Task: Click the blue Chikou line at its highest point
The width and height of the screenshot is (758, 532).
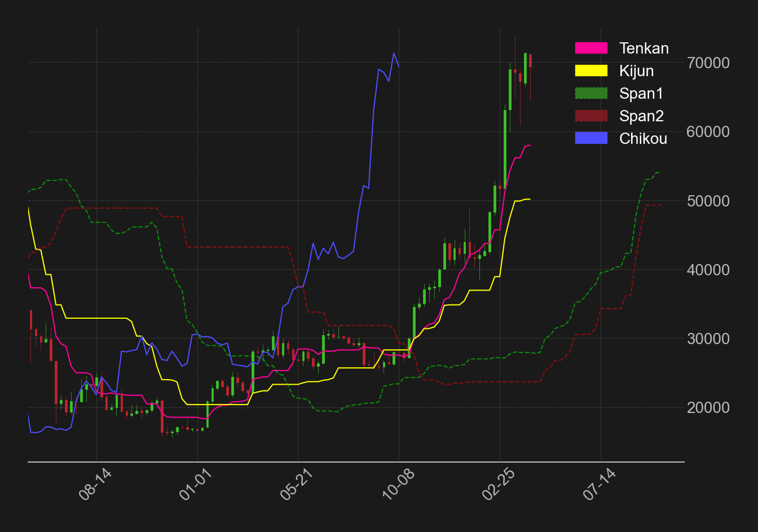Action: (394, 54)
